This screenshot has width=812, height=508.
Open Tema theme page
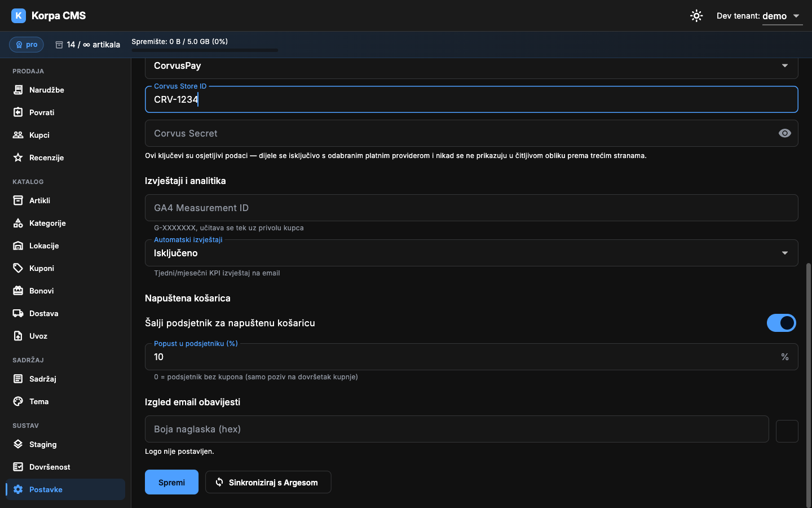click(x=65, y=401)
